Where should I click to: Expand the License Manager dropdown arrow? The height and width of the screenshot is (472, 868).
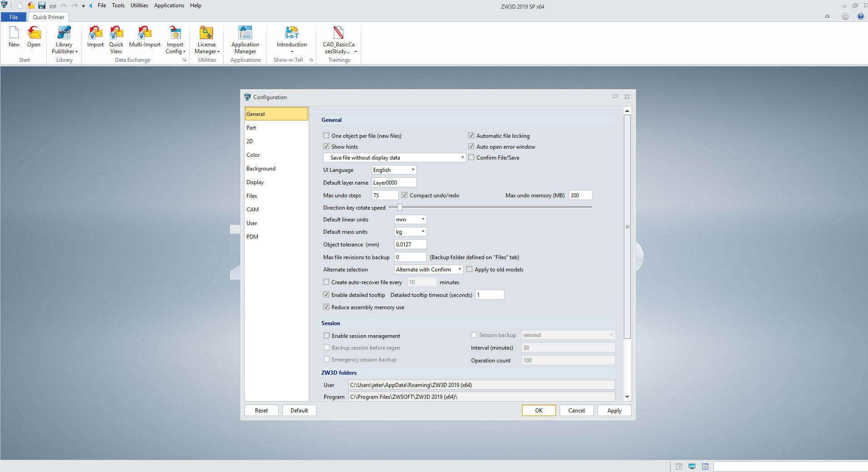pos(218,52)
